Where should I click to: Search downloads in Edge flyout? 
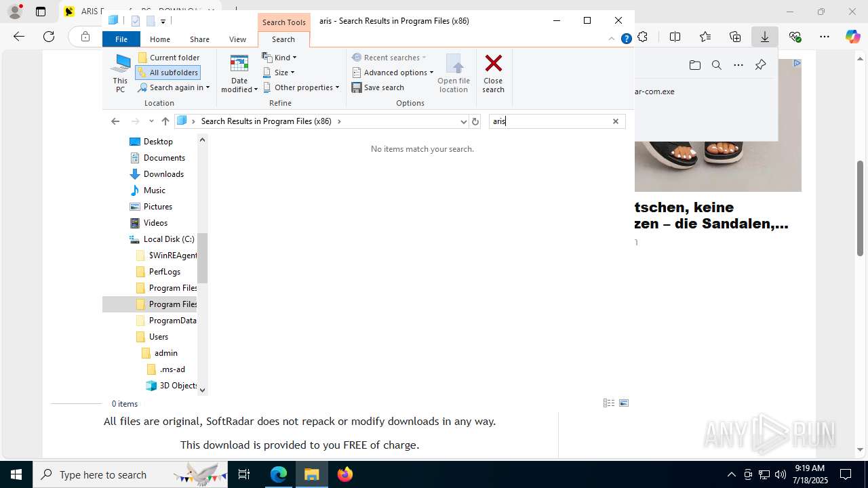coord(717,65)
